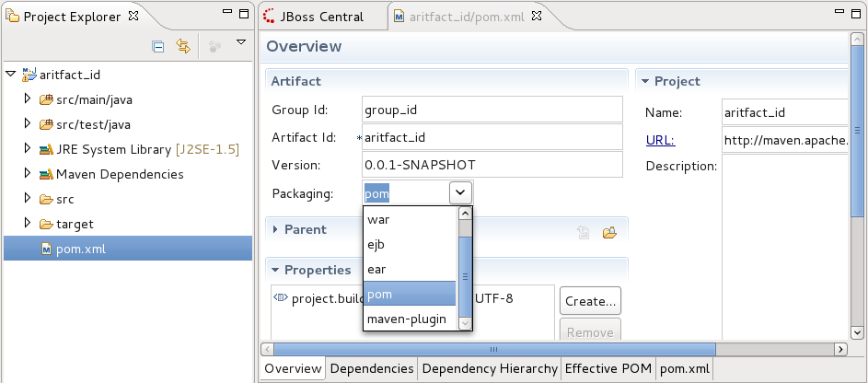The image size is (868, 383).
Task: Click the greyed focus task icon
Action: tap(214, 47)
